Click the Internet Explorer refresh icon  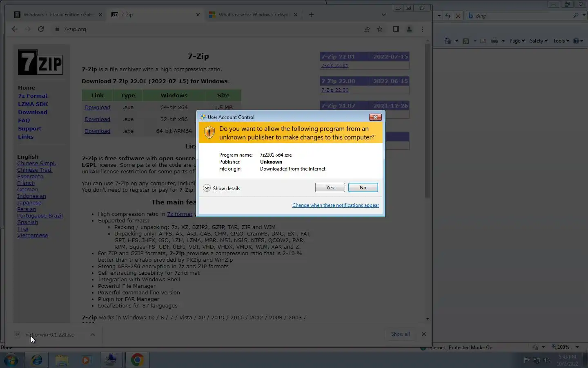tap(448, 16)
